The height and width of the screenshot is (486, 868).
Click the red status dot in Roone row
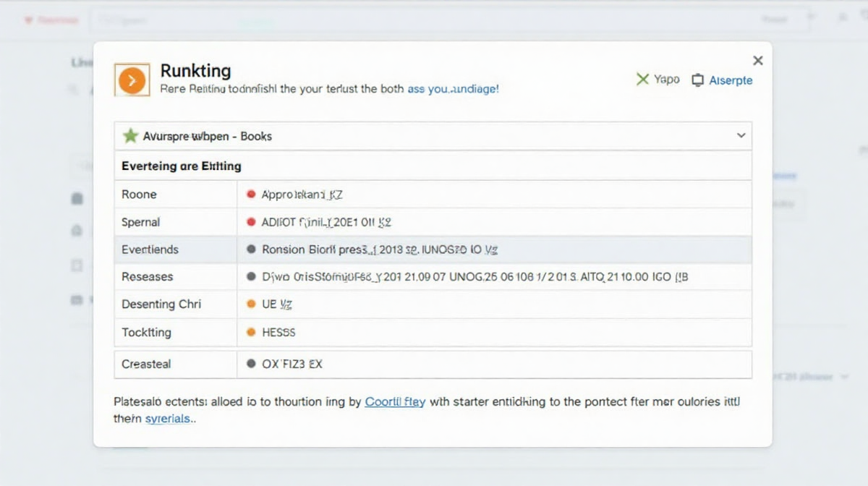[251, 195]
